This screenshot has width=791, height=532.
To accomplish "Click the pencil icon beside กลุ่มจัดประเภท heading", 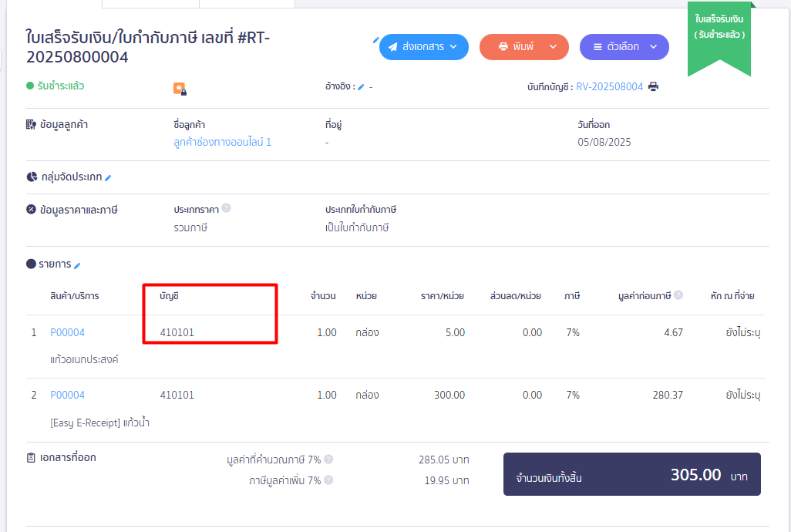I will tap(107, 177).
